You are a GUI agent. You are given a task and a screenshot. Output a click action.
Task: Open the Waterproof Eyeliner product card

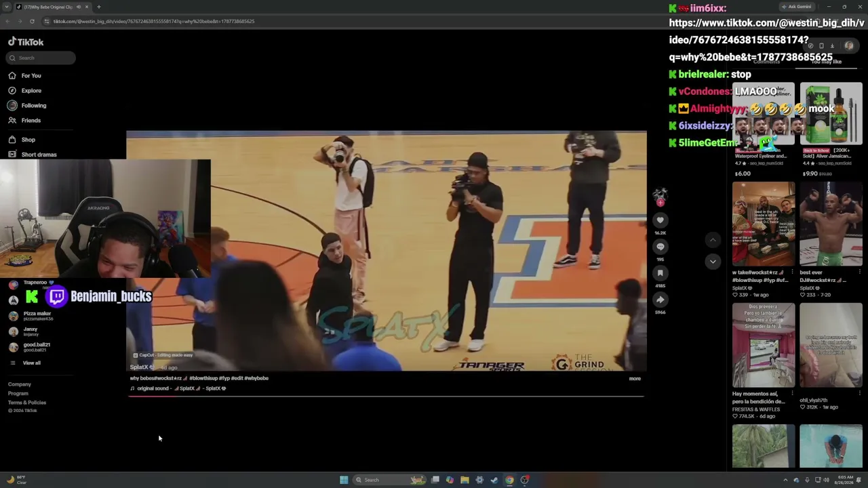click(x=764, y=129)
